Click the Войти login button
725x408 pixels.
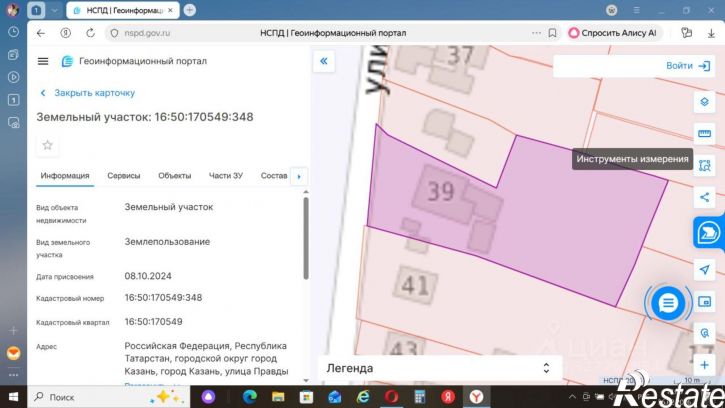pyautogui.click(x=688, y=66)
